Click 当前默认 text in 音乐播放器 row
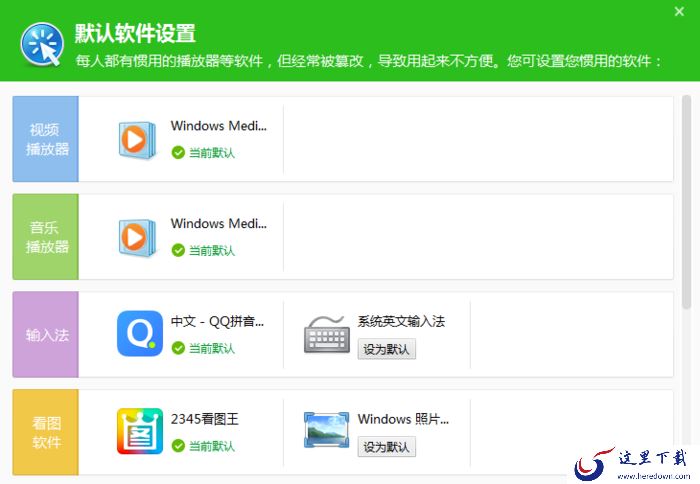Viewport: 700px width, 484px height. pos(212,251)
